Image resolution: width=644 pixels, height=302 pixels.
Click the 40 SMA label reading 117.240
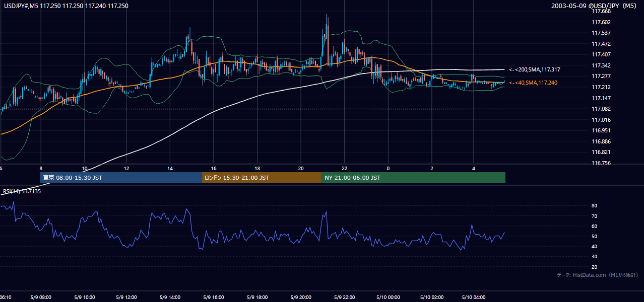533,83
